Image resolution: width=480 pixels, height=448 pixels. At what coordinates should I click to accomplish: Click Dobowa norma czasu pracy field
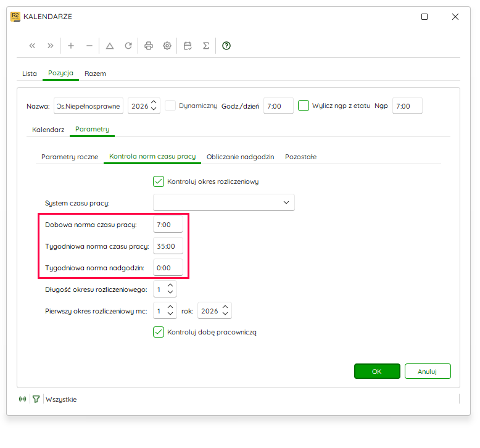(x=168, y=224)
